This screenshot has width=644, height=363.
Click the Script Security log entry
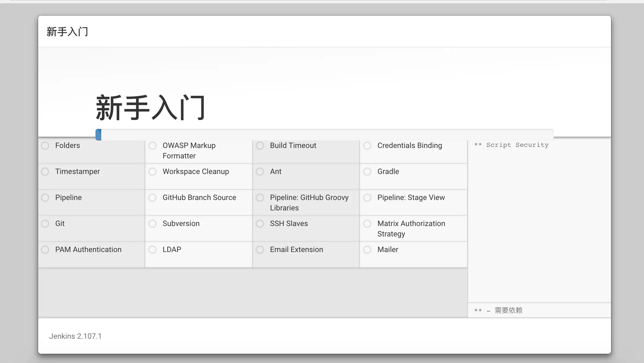click(511, 145)
